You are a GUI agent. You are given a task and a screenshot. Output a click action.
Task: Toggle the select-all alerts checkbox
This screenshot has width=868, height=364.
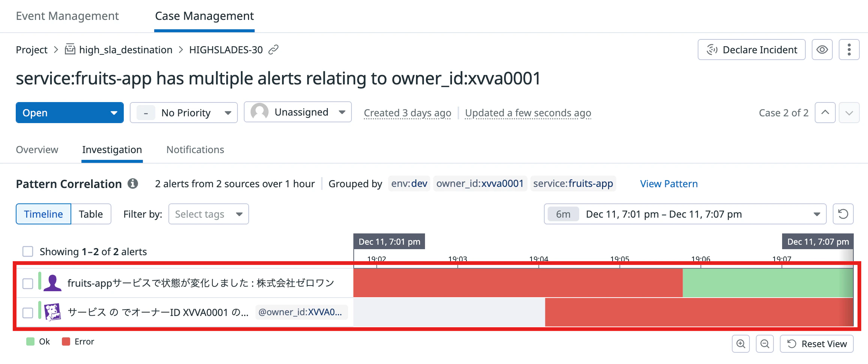[x=28, y=251]
